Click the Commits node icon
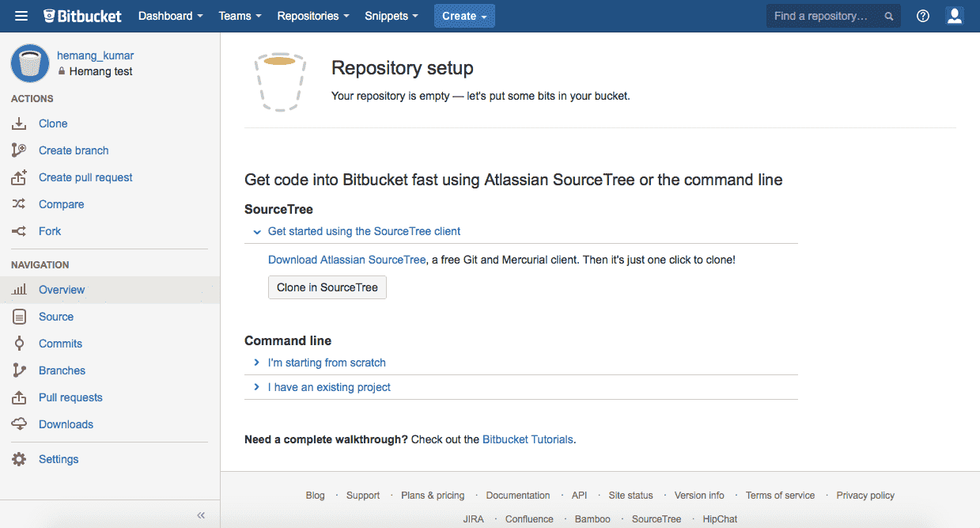Image resolution: width=980 pixels, height=528 pixels. point(20,344)
